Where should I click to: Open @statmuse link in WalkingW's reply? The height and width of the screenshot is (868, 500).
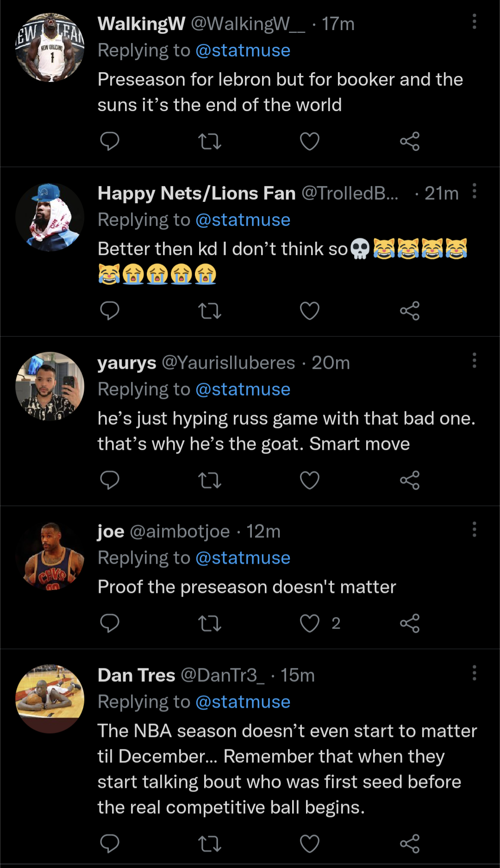tap(243, 50)
